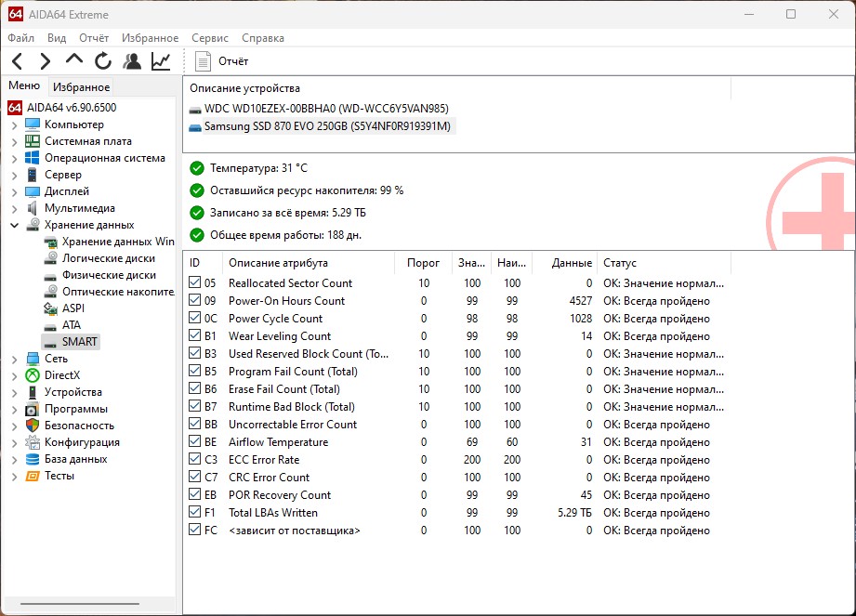Screen dimensions: 856x616
Task: Expand the Тесты tree node
Action: tap(14, 477)
